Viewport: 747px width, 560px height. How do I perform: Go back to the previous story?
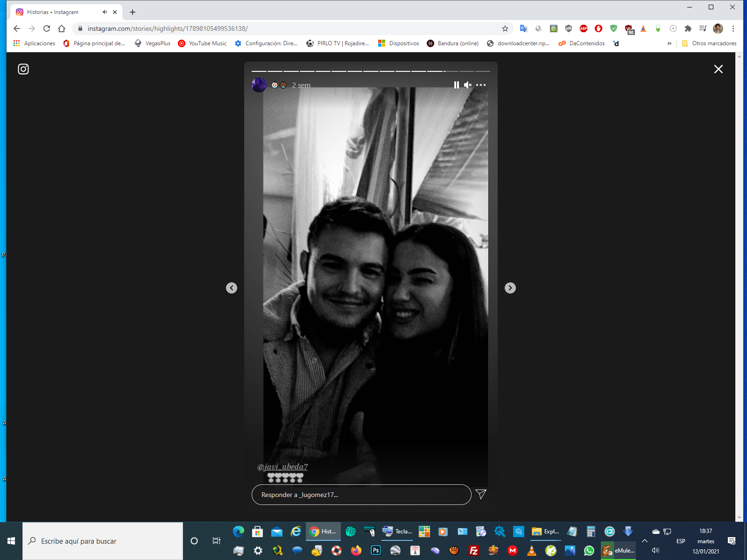pos(232,288)
